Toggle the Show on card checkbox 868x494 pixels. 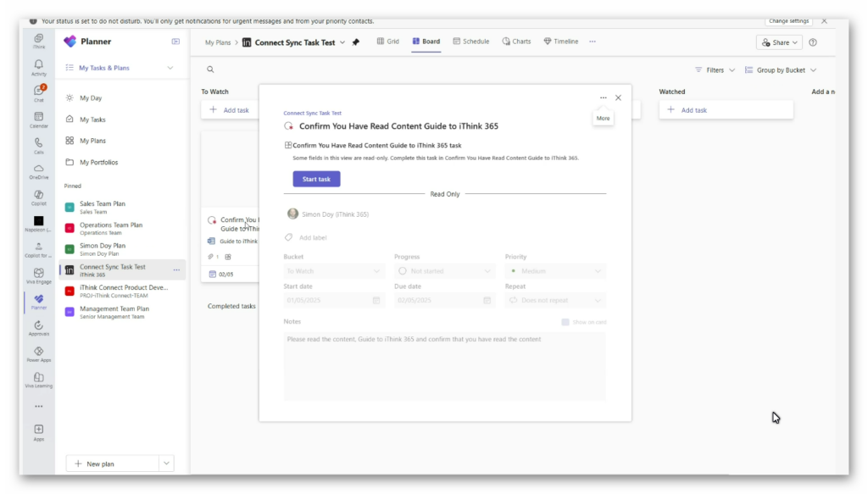pos(565,322)
